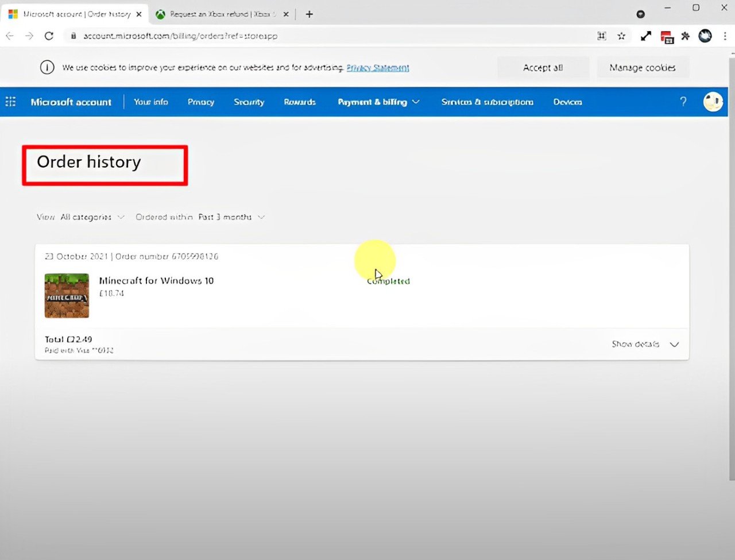Expand Show details for the order
The width and height of the screenshot is (735, 560).
coord(645,344)
